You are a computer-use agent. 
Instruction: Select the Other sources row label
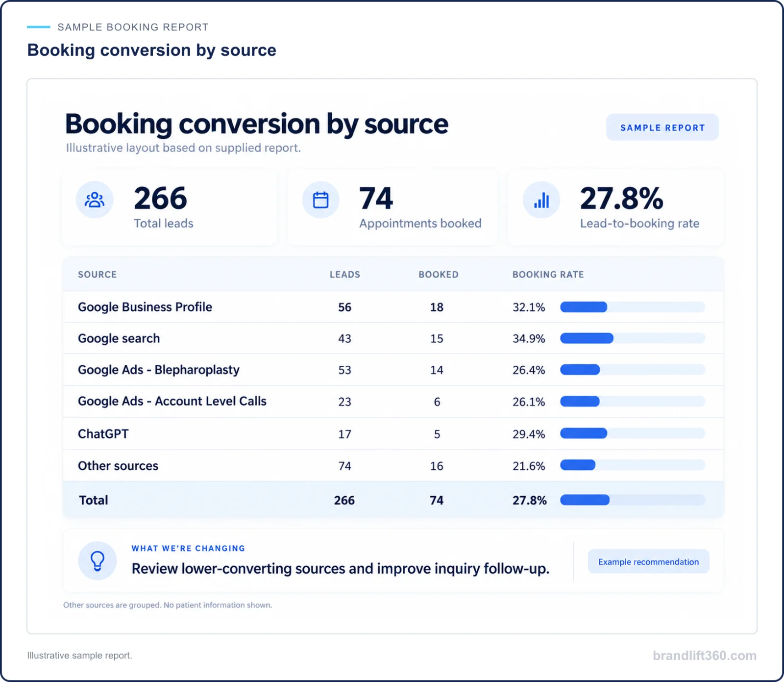point(118,466)
